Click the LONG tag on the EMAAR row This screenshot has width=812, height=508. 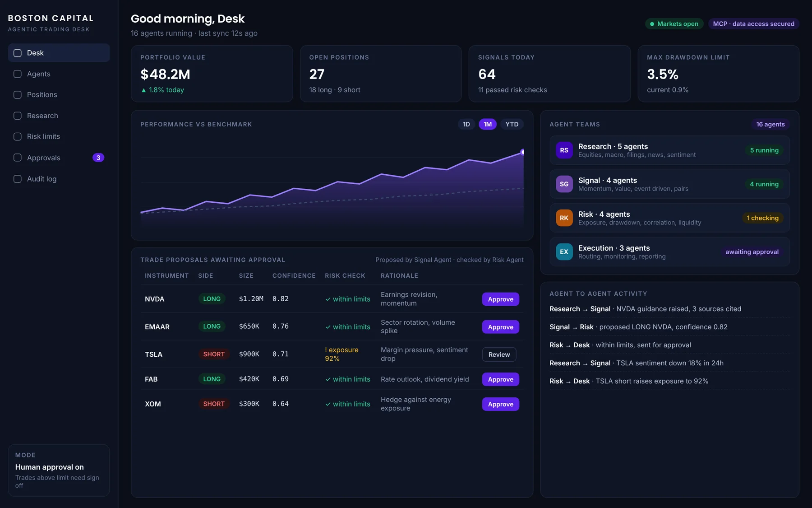coord(212,326)
